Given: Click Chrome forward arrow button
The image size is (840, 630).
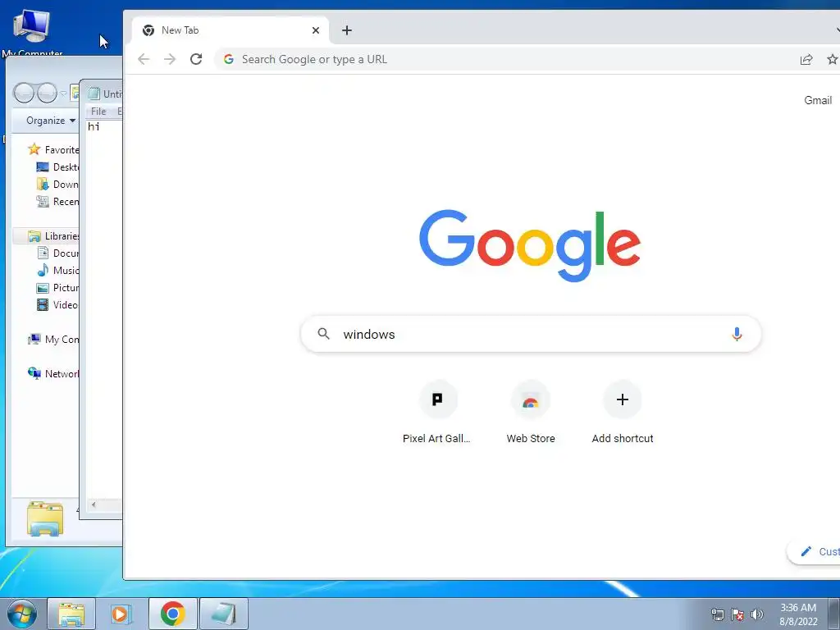Looking at the screenshot, I should coord(169,59).
